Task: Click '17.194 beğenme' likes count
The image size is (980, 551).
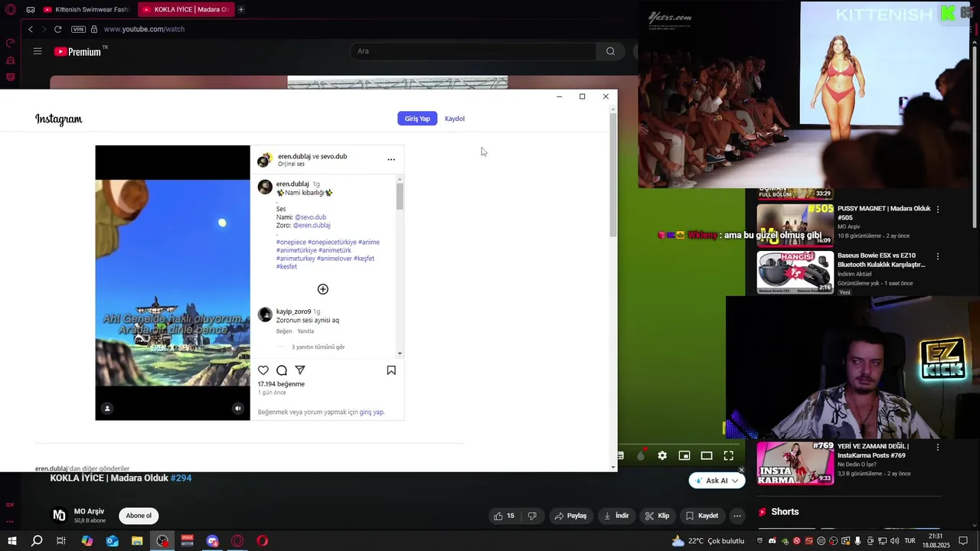Action: (x=281, y=384)
